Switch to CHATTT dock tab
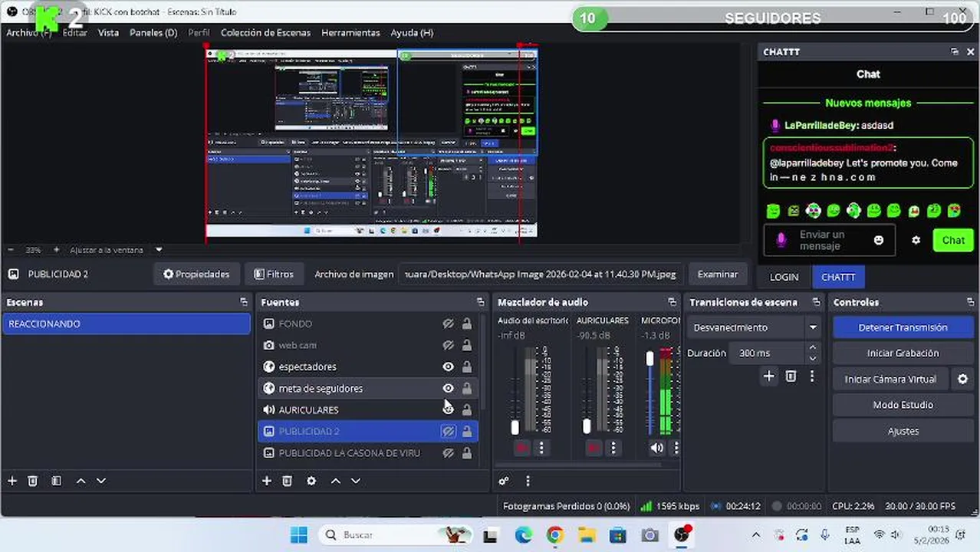This screenshot has height=552, width=980. point(838,277)
